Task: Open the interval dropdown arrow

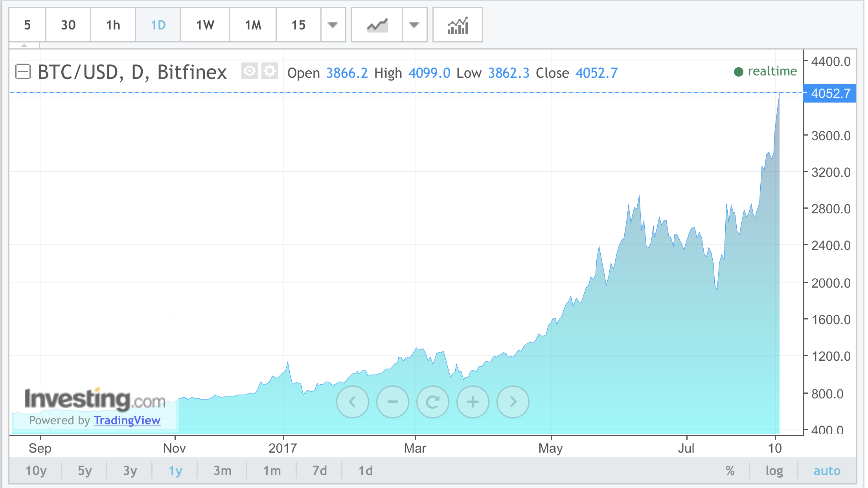Action: point(333,25)
